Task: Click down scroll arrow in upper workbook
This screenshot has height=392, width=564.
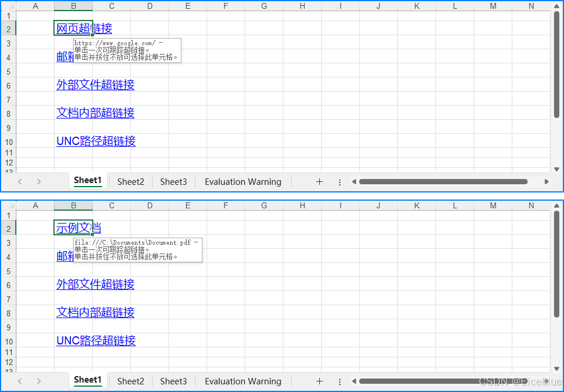Action: tap(556, 169)
